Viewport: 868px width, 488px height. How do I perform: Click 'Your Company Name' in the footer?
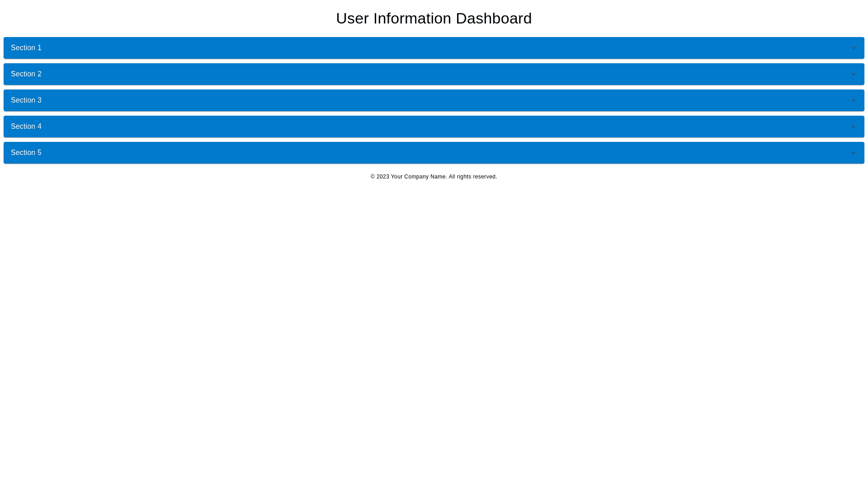point(418,177)
